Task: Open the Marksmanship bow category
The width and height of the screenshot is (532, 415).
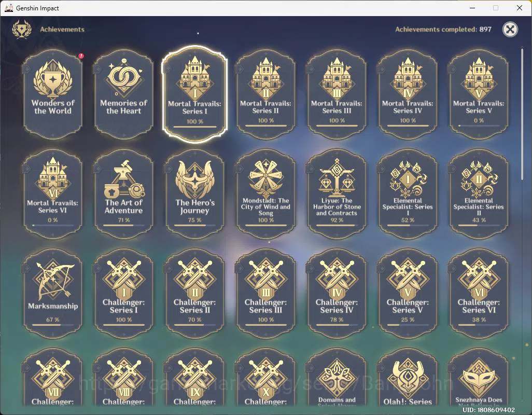Action: coord(53,293)
